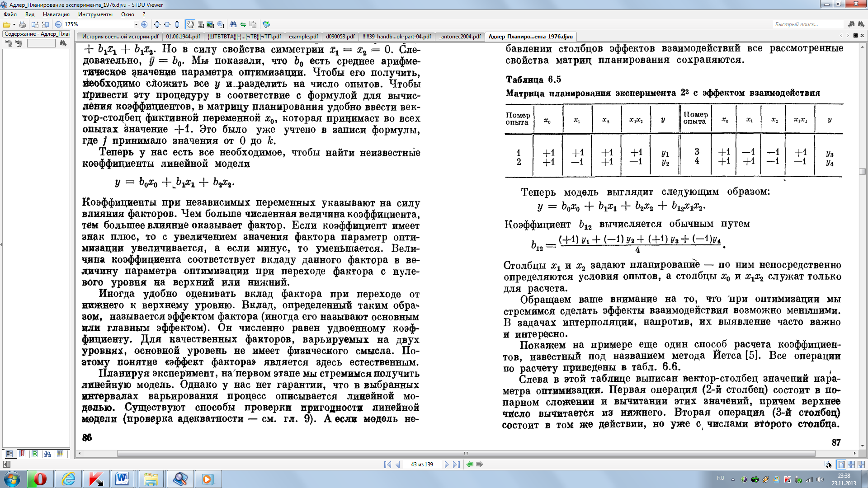Switch sidebar to Thumbnails panel tab

tap(34, 454)
